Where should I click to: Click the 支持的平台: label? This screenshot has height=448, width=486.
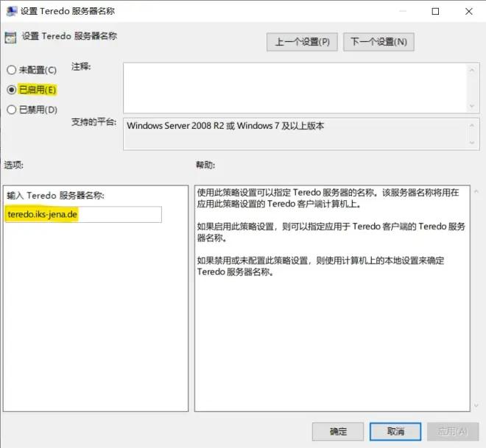[94, 122]
